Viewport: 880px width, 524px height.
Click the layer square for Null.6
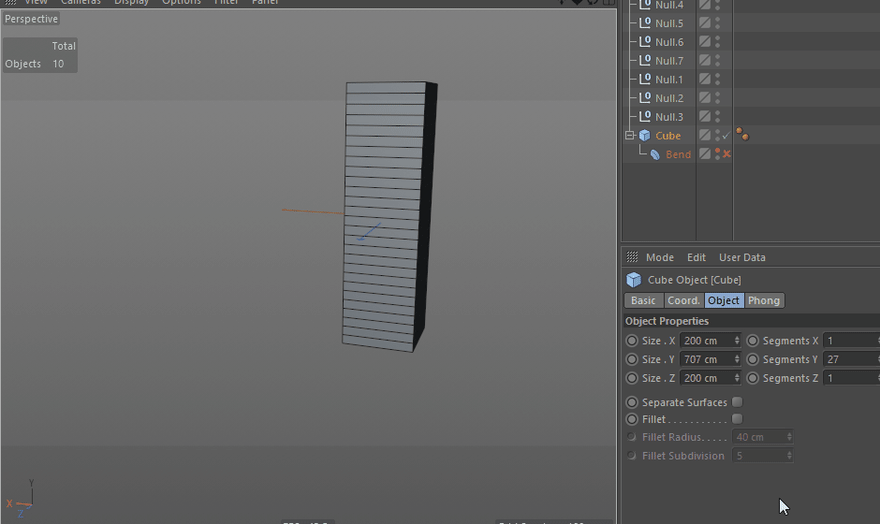click(x=705, y=42)
